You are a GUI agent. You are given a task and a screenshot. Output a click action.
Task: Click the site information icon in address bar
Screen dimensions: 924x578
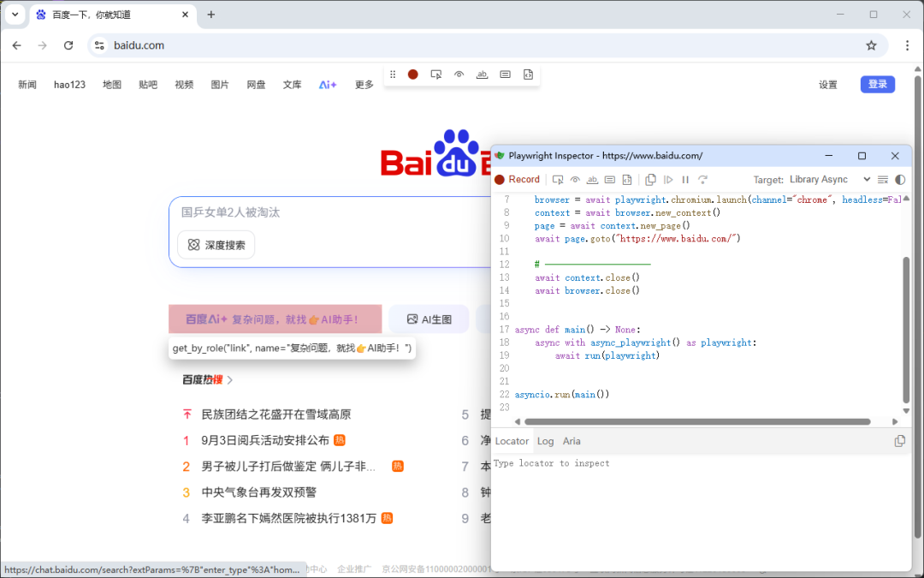(99, 45)
